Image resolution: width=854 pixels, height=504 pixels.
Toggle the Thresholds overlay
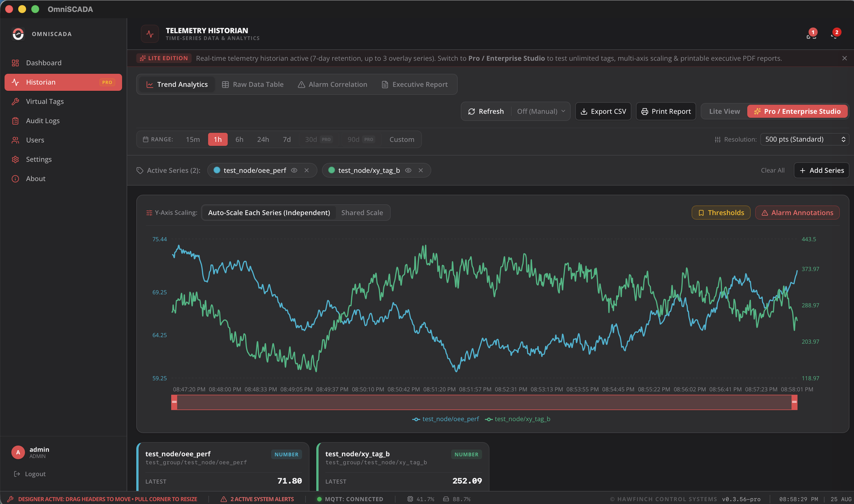pos(721,213)
